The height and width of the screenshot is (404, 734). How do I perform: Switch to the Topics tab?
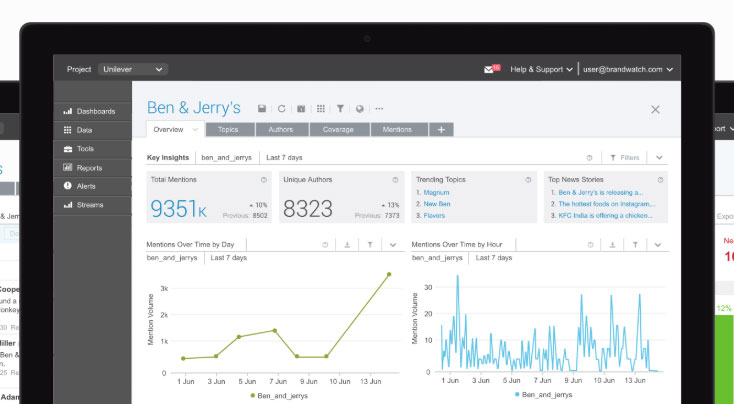click(229, 130)
